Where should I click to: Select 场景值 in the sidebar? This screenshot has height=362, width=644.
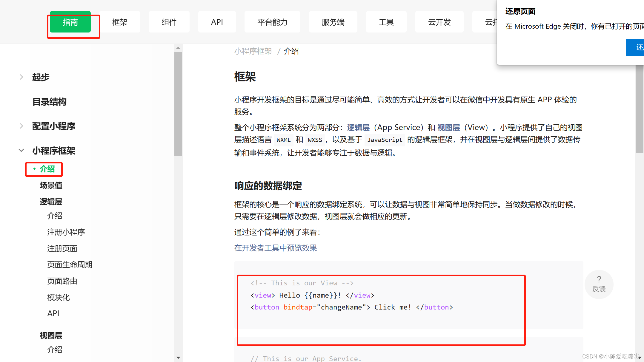tap(51, 185)
